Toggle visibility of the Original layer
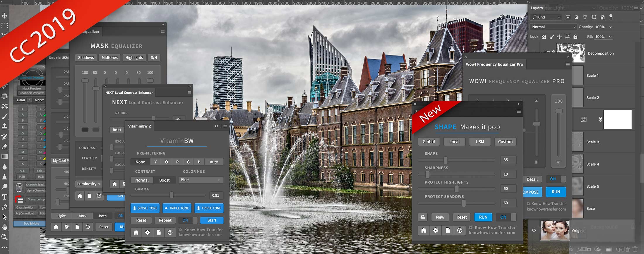The width and height of the screenshot is (644, 254). [x=534, y=231]
